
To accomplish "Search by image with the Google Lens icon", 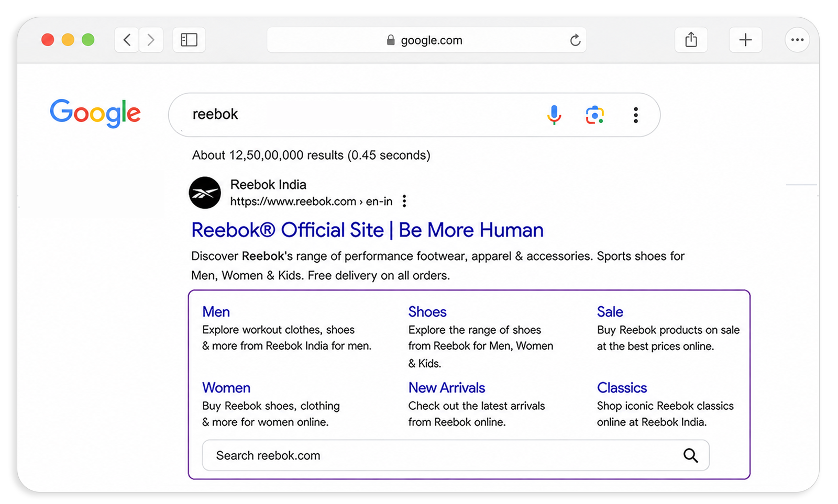I will click(x=594, y=115).
